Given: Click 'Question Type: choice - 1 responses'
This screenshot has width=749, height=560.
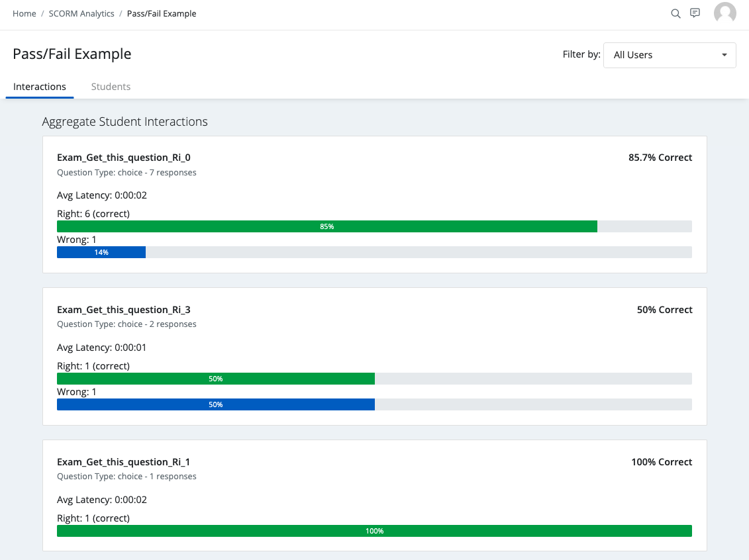Looking at the screenshot, I should click(126, 477).
